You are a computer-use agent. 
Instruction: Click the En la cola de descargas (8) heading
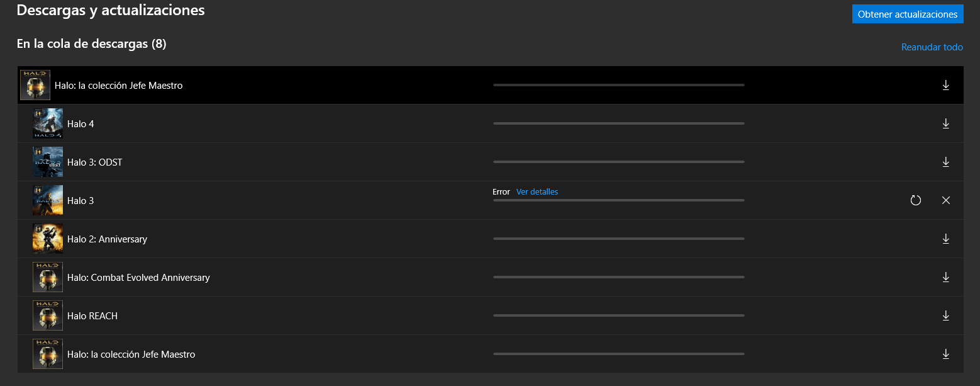pos(91,44)
